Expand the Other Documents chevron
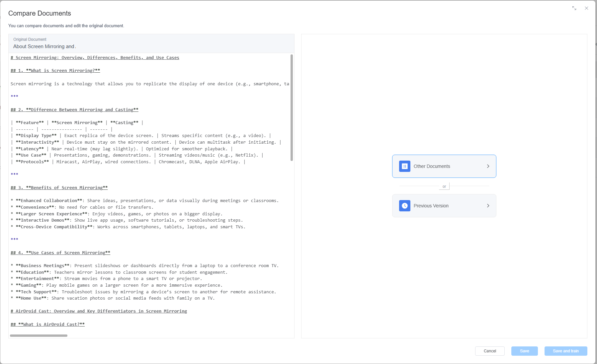 488,166
